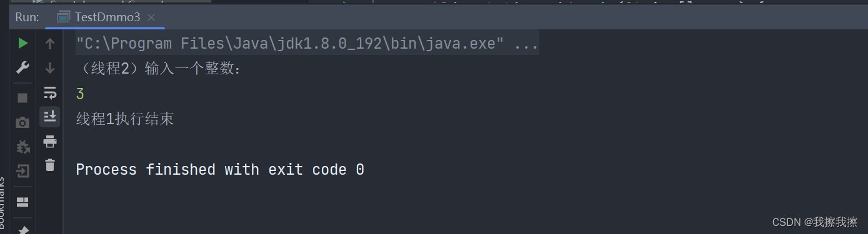Click the Exit arrow-into-door icon

click(22, 171)
